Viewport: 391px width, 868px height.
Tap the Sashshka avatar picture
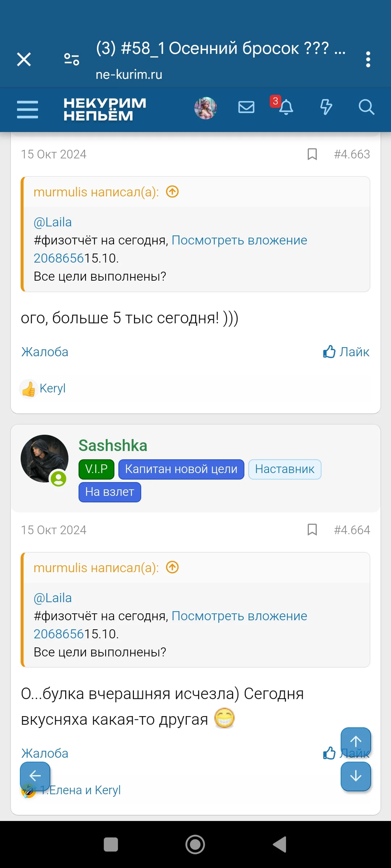(44, 459)
